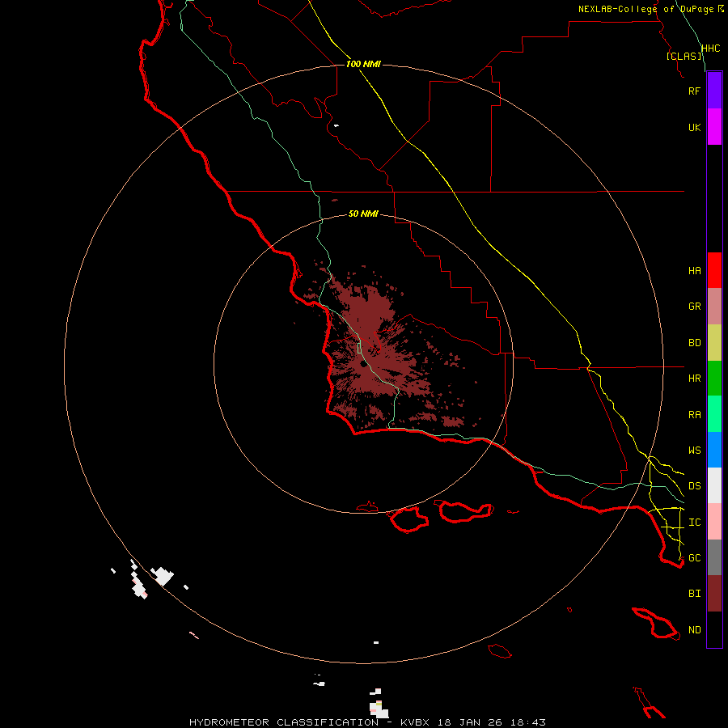
Task: Click the GC legend label text
Action: pyautogui.click(x=695, y=558)
